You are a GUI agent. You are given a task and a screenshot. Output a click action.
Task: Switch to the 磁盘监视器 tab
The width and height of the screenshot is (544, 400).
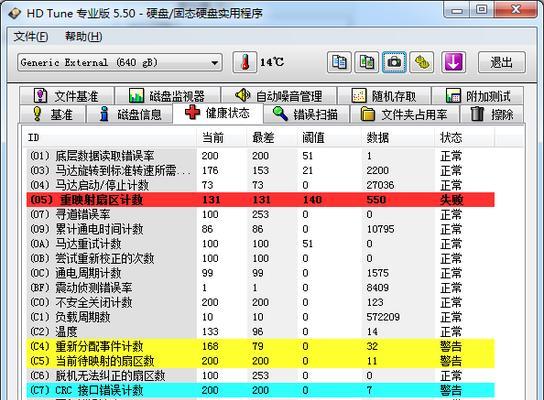tap(168, 96)
